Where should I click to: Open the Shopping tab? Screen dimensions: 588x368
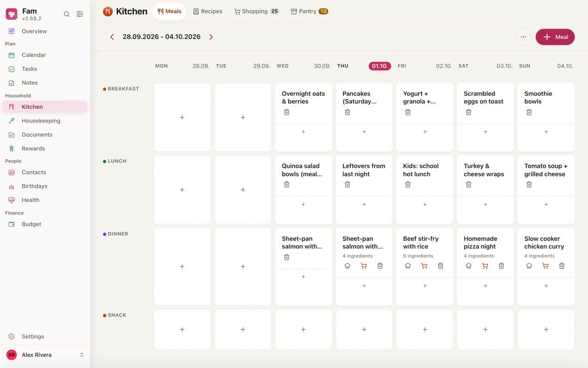(x=256, y=11)
